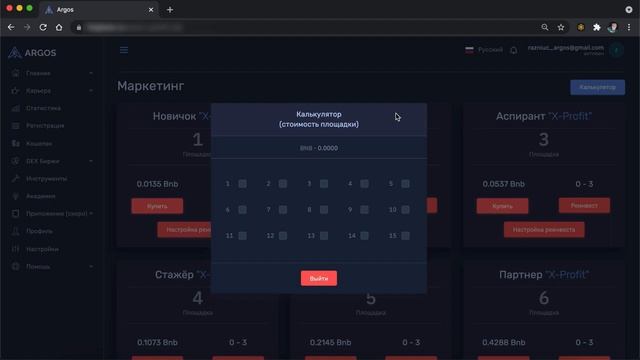This screenshot has width=640, height=360.
Task: Click the Регистрация sidebar icon
Action: point(16,126)
